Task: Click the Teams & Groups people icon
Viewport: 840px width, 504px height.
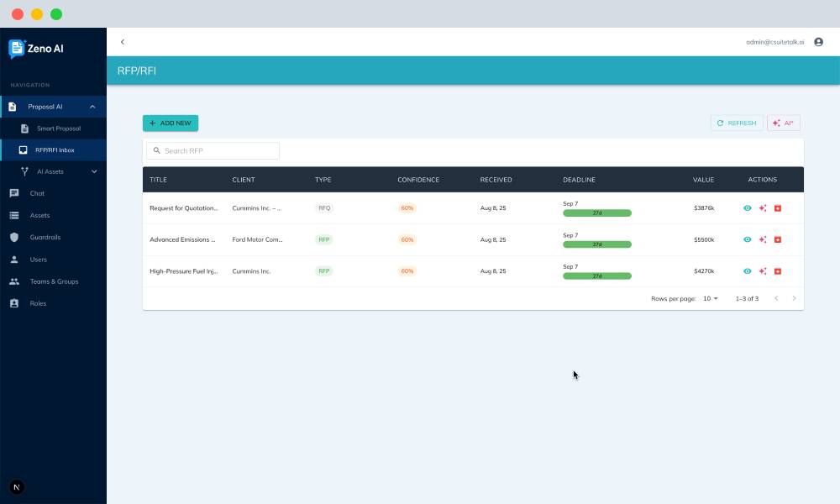Action: 14,281
